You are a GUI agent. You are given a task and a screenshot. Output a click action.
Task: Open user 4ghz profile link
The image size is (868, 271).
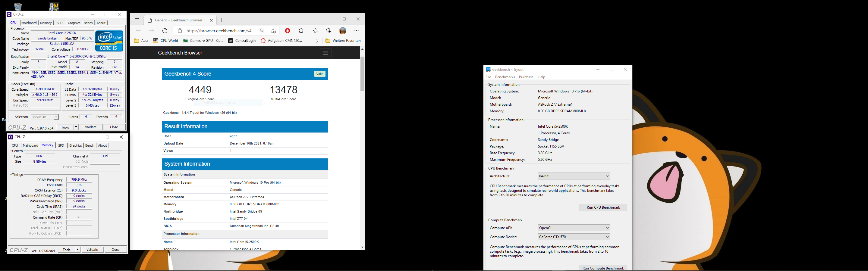pos(233,136)
